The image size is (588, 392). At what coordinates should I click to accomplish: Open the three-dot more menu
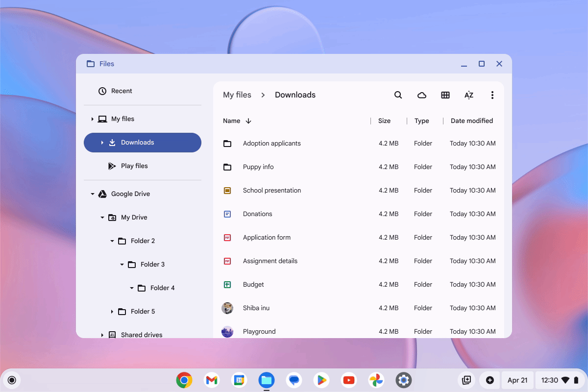[492, 95]
